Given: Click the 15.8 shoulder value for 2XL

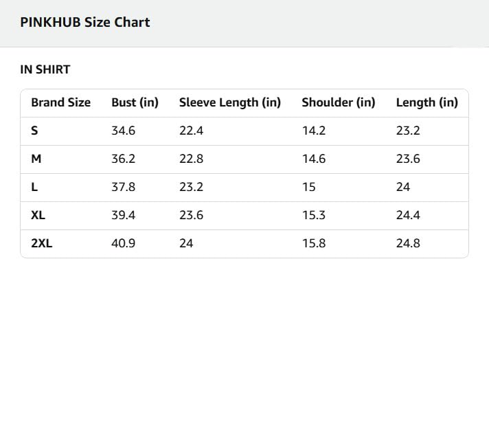Looking at the screenshot, I should tap(314, 243).
